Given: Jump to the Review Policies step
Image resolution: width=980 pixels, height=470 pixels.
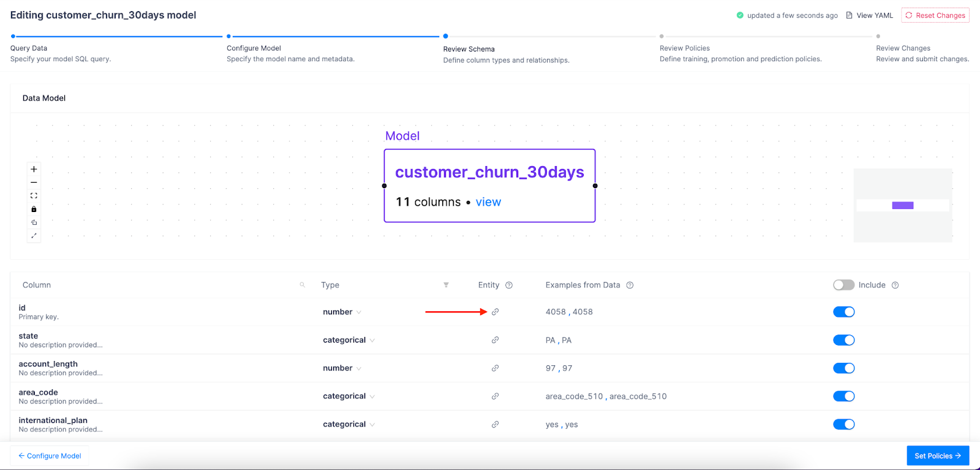Looking at the screenshot, I should pyautogui.click(x=684, y=48).
